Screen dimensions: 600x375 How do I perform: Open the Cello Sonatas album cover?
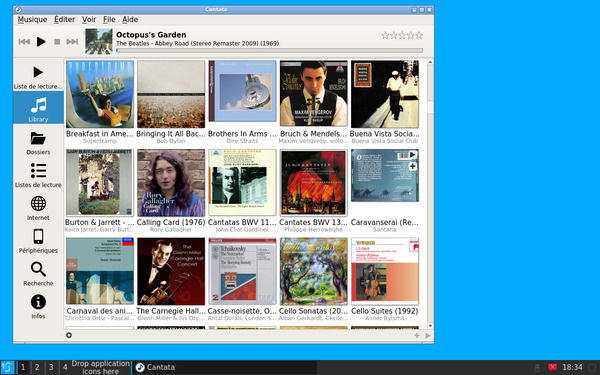(313, 271)
